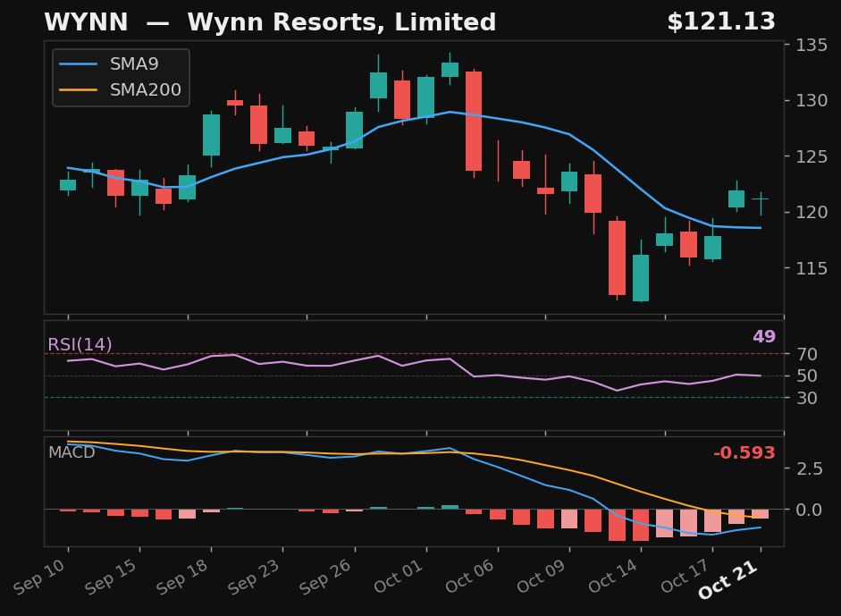Click the $121.13 price label
This screenshot has height=616, width=841.
tap(721, 22)
